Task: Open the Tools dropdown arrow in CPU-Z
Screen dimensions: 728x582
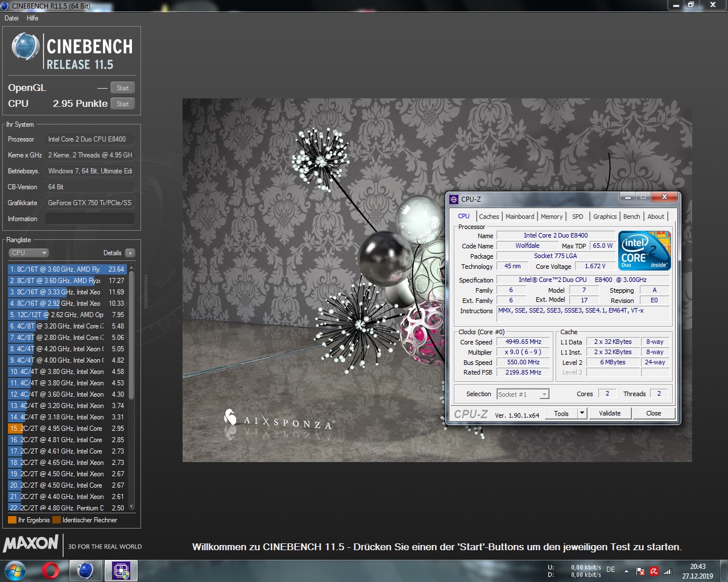Action: [582, 413]
